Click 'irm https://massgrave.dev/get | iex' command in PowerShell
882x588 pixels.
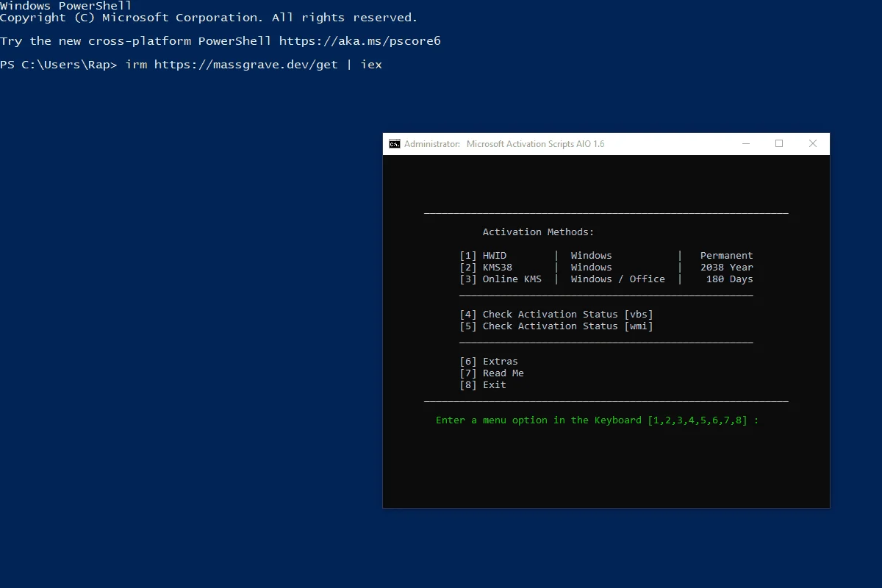pos(254,65)
